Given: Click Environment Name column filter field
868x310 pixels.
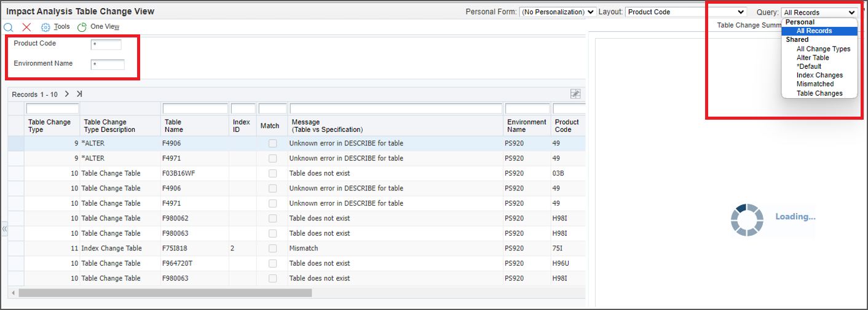Looking at the screenshot, I should point(527,109).
